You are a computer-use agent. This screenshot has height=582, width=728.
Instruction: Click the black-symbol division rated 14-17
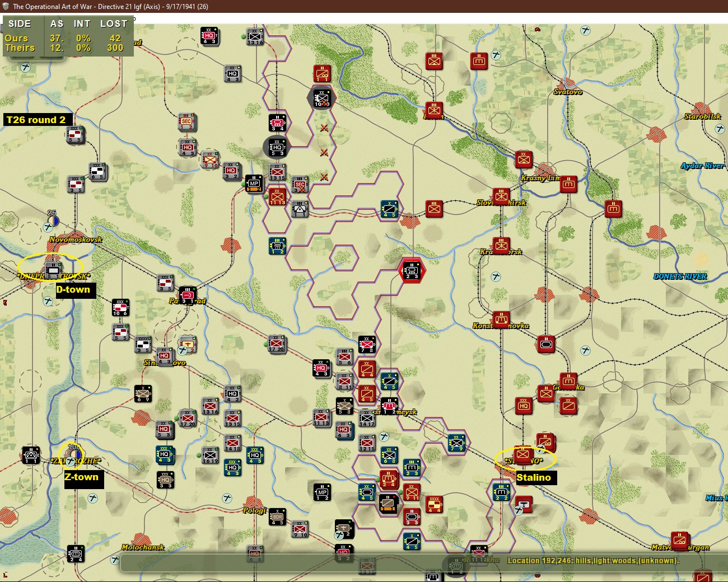(x=367, y=418)
